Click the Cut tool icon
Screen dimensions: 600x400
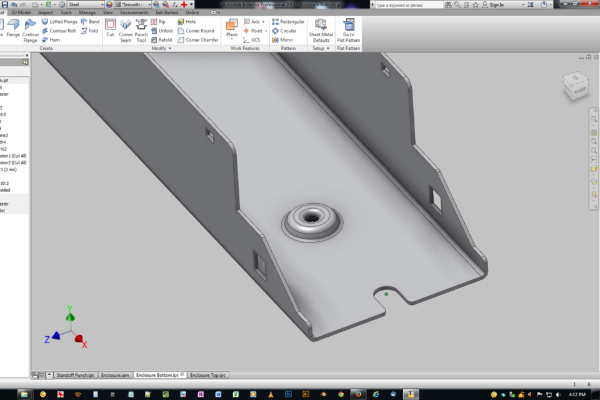pos(110,25)
